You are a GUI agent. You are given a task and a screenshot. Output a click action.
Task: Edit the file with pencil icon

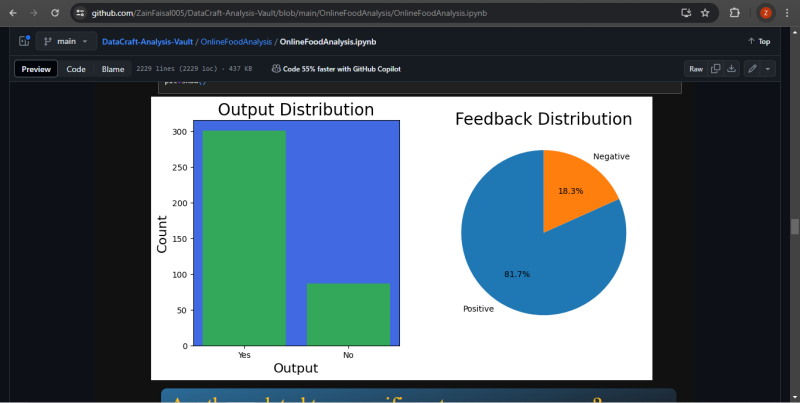(x=752, y=69)
